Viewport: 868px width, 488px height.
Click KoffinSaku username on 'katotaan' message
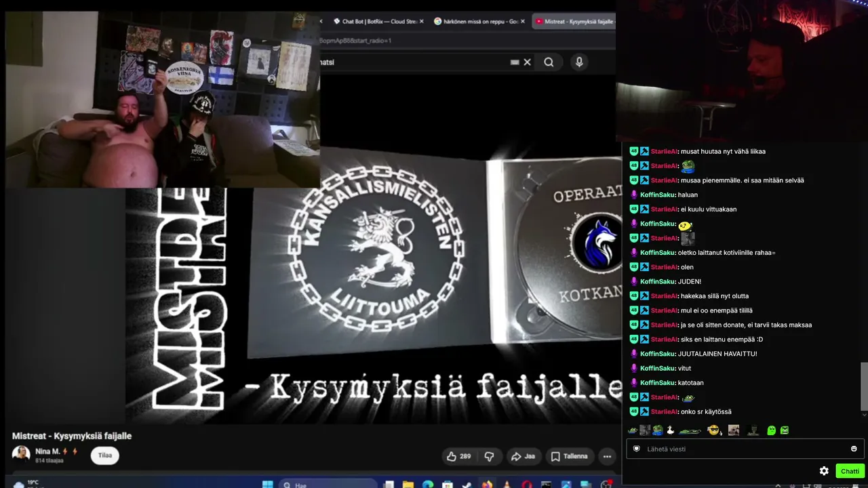pos(658,383)
